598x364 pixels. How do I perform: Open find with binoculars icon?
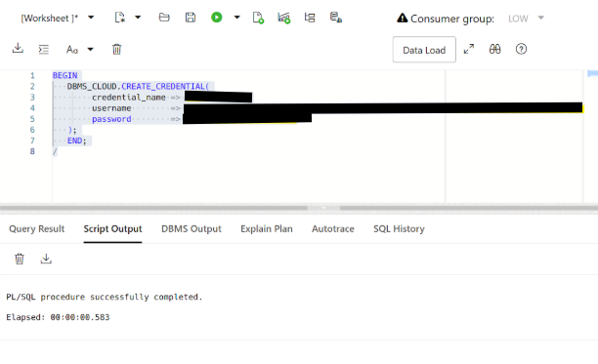pyautogui.click(x=494, y=49)
